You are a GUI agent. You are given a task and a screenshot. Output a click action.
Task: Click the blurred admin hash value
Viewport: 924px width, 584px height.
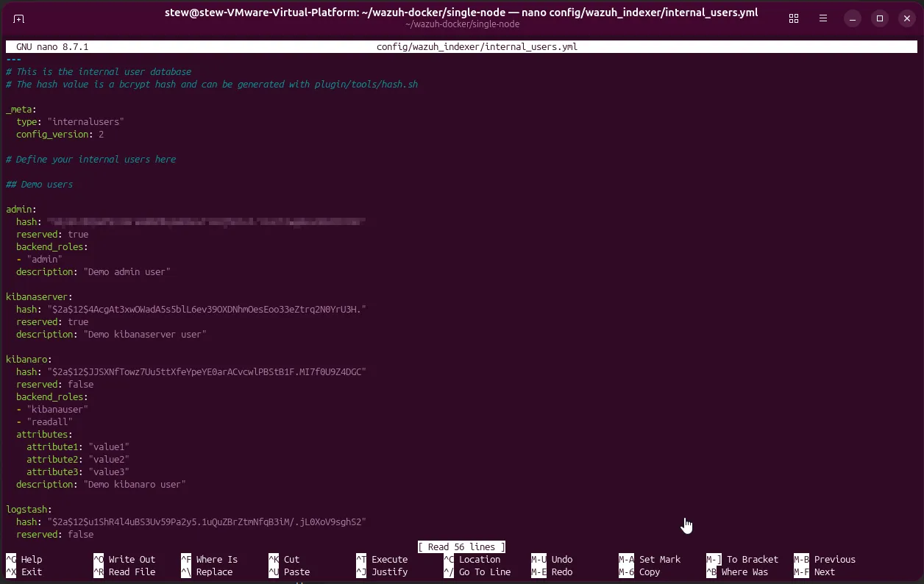click(x=206, y=222)
